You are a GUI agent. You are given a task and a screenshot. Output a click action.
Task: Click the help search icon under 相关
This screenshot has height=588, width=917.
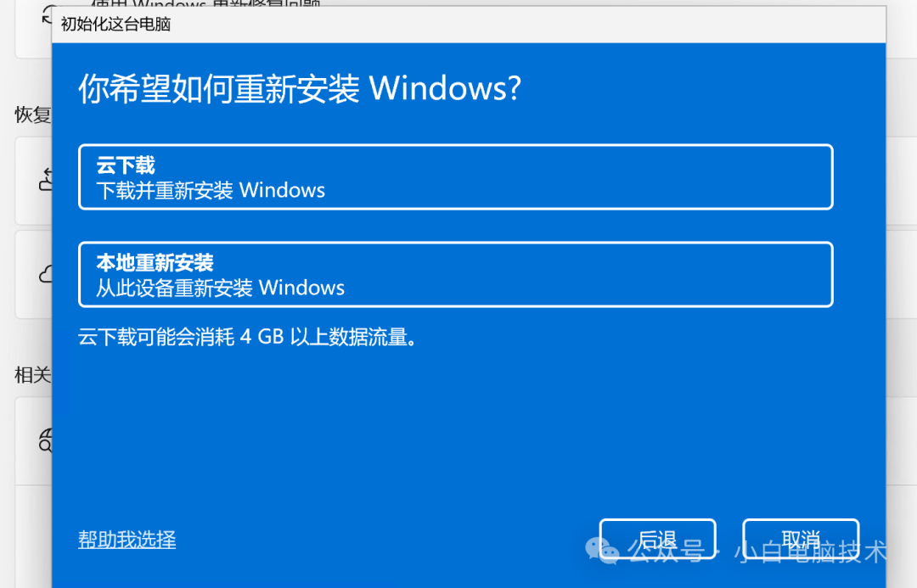[x=46, y=440]
